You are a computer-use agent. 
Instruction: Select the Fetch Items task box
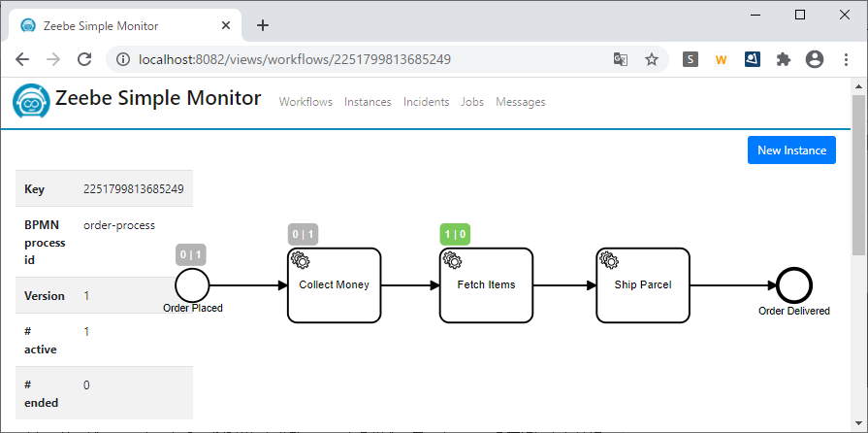pyautogui.click(x=486, y=285)
